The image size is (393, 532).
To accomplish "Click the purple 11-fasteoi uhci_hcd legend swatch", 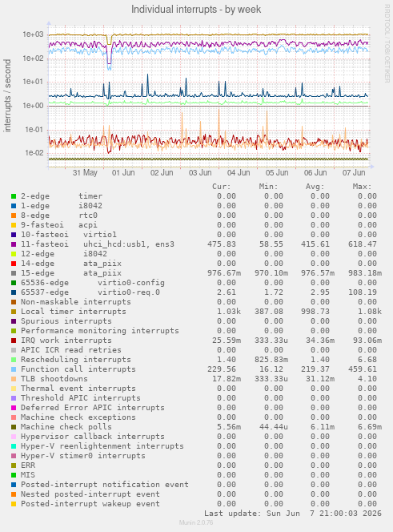I will 14,244.
